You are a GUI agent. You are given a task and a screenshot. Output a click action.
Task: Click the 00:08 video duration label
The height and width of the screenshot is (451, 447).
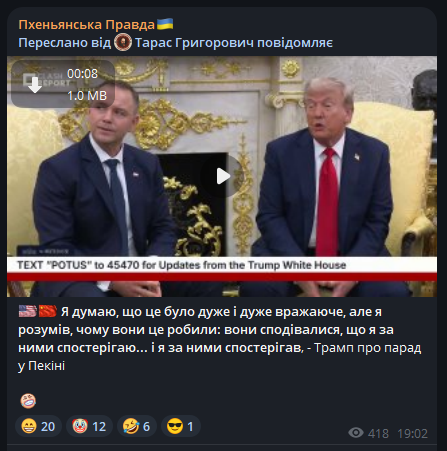(x=82, y=73)
